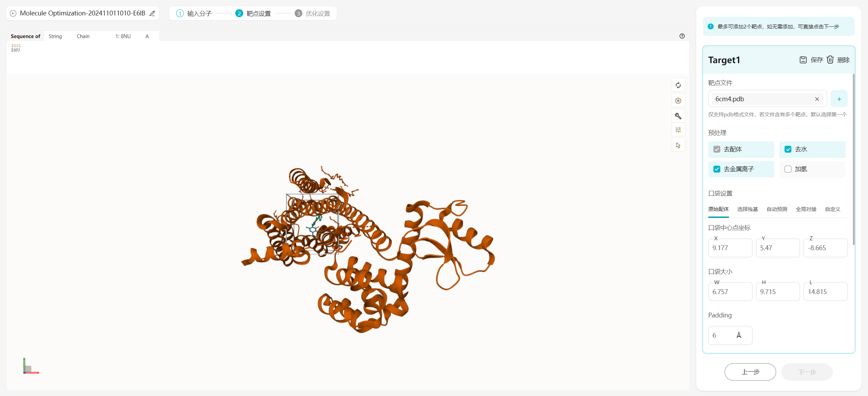The image size is (868, 396).
Task: Click the trash icon to delete Target1
Action: coord(830,60)
